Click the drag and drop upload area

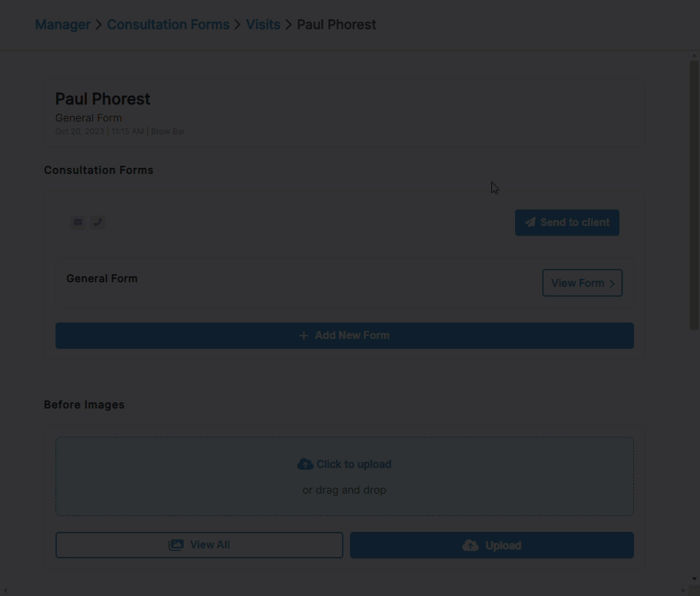pos(345,476)
